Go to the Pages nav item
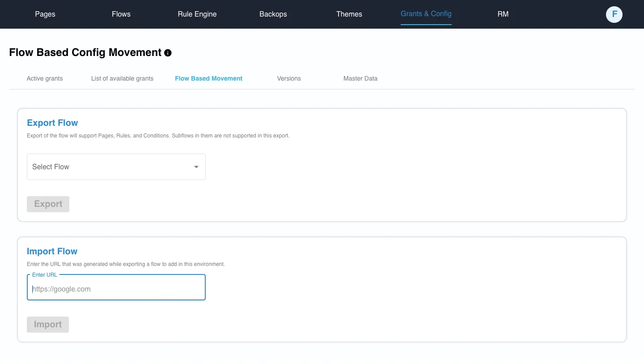The width and height of the screenshot is (644, 364). point(45,14)
